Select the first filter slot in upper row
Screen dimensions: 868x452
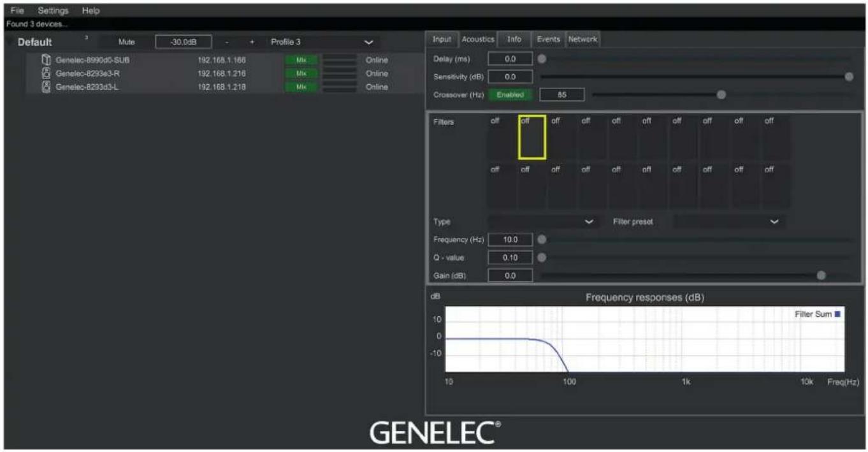(x=502, y=137)
